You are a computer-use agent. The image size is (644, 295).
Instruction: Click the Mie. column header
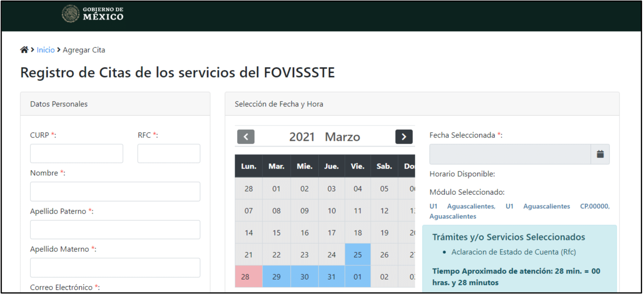304,166
